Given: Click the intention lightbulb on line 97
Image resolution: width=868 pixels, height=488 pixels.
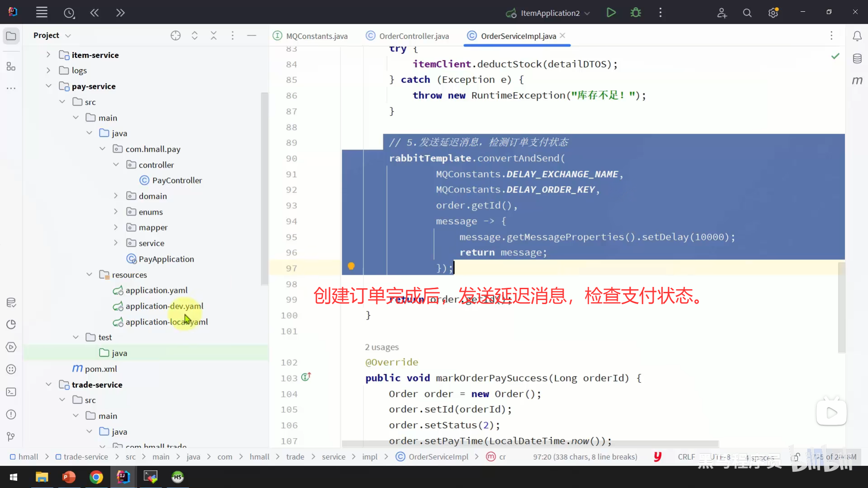Looking at the screenshot, I should tap(351, 266).
